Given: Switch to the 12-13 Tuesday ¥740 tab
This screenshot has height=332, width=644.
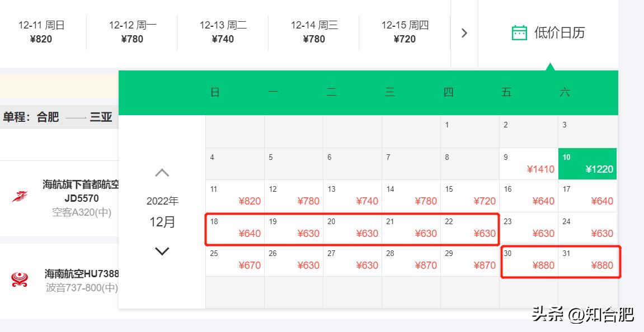Looking at the screenshot, I should tap(223, 32).
